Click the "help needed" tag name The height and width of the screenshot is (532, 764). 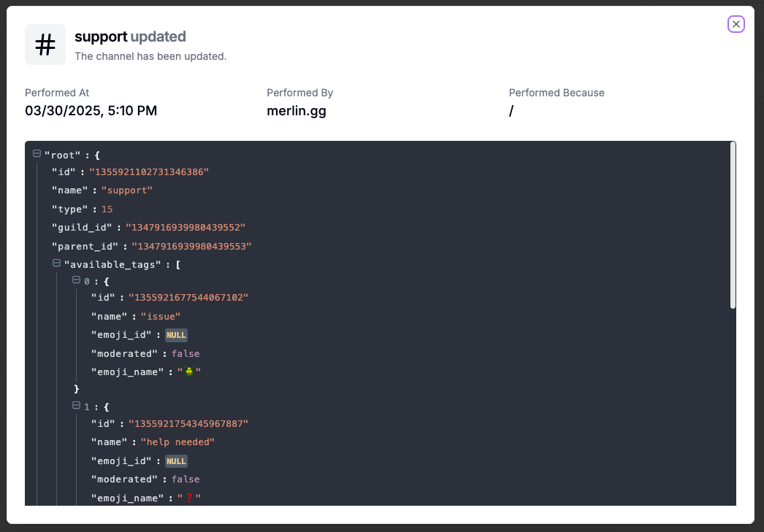coord(177,442)
